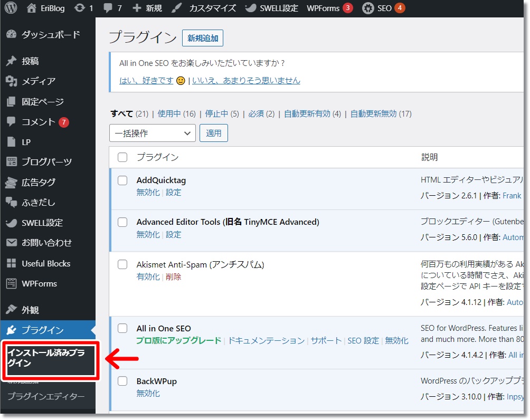Open the 一括操作 bulk actions dropdown
530x420 pixels.
(x=153, y=133)
